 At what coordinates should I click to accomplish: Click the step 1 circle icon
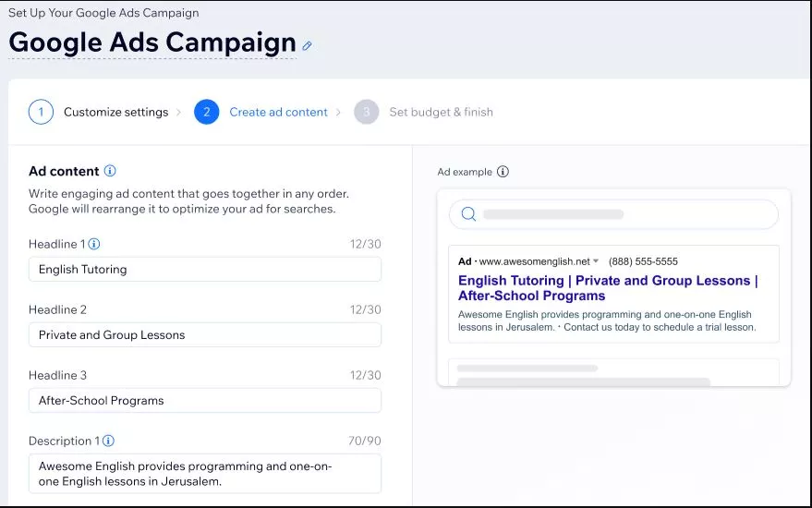pyautogui.click(x=41, y=112)
